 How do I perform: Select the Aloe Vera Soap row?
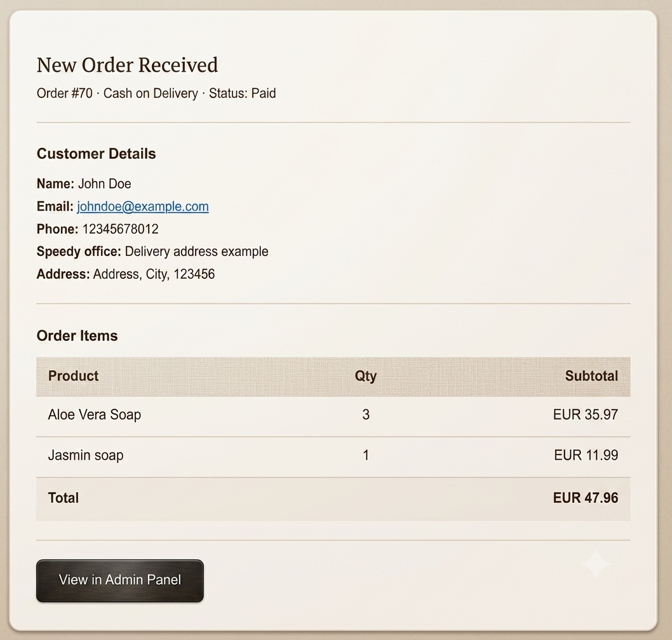[x=333, y=415]
